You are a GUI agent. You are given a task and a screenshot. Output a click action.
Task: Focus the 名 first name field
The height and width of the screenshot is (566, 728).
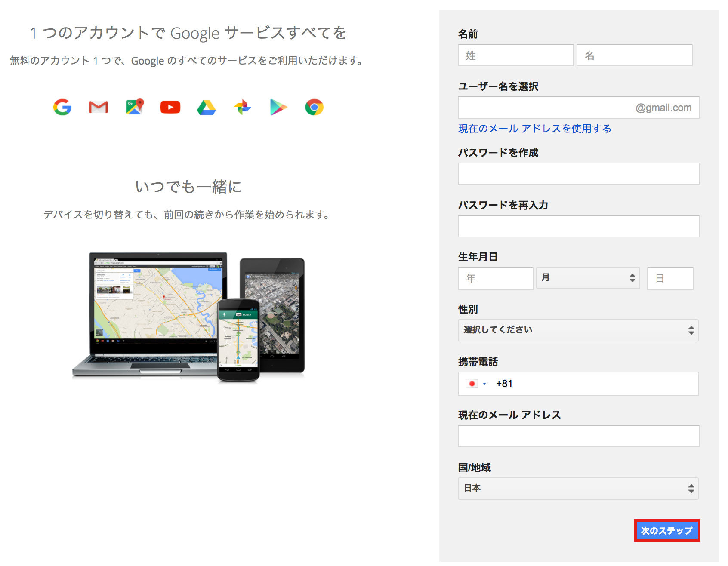click(635, 55)
